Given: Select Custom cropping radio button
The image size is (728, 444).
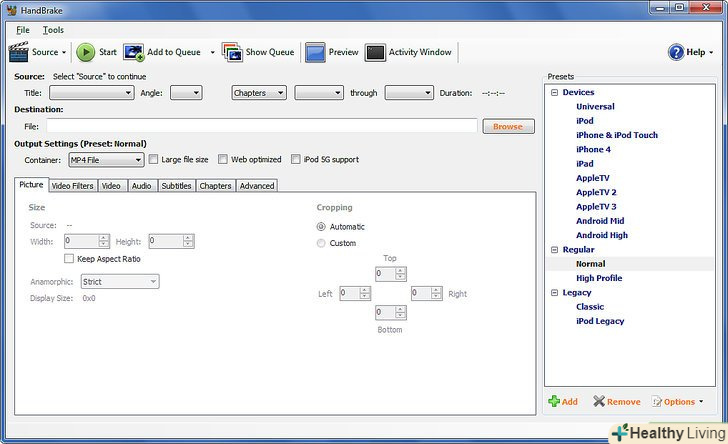Looking at the screenshot, I should point(321,243).
